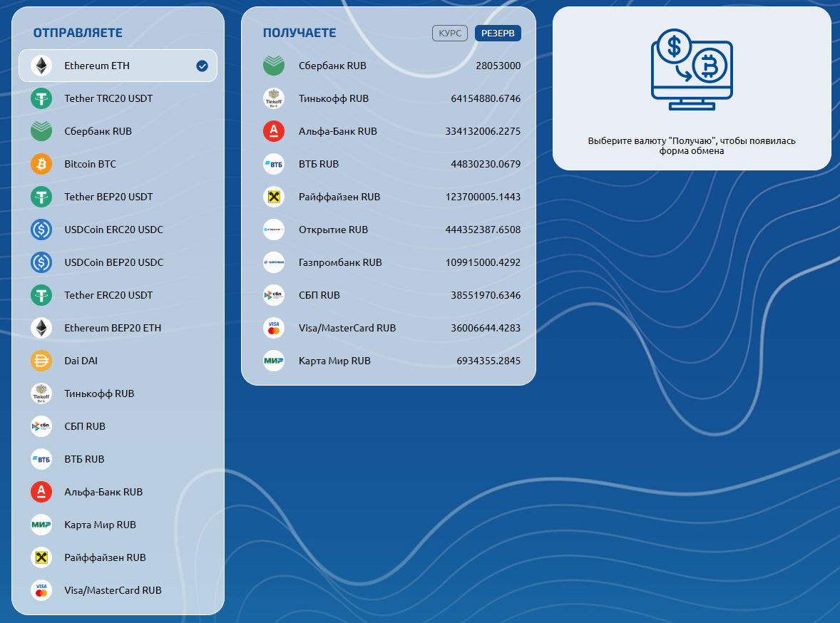Choose USDCoin ERC20 USDC label to send
840x623 pixels.
tap(113, 230)
